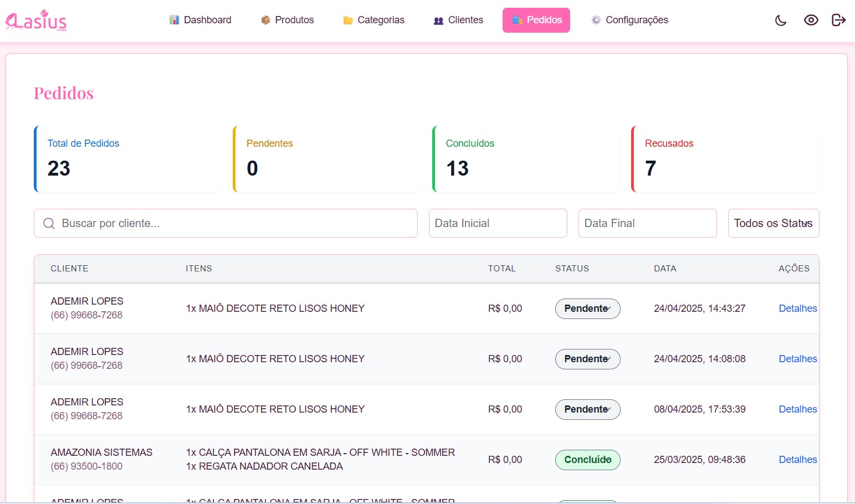The height and width of the screenshot is (504, 855).
Task: Click the Pendentes summary card
Action: (327, 159)
